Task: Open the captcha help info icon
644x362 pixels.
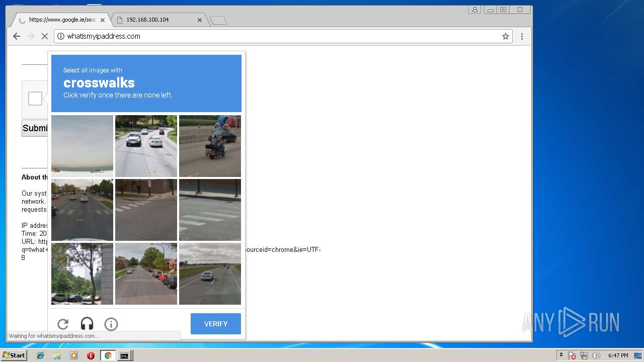Action: (111, 324)
